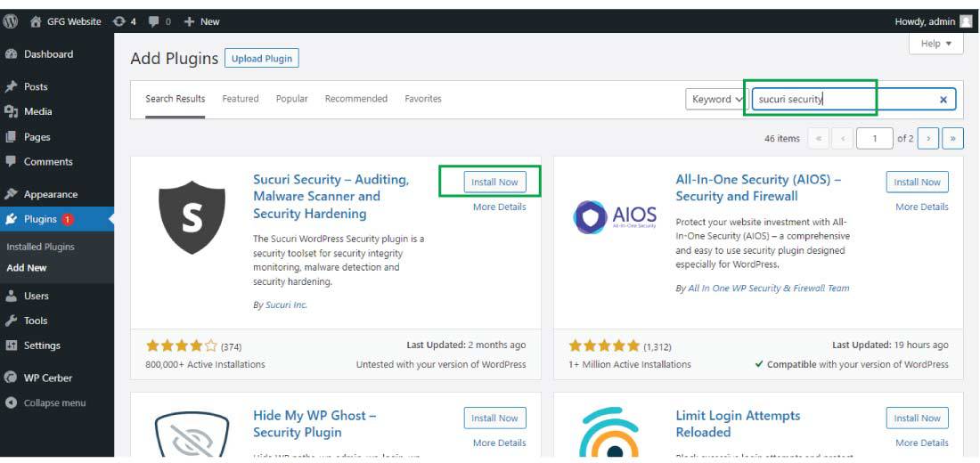Open the admin user avatar
This screenshot has height=463, width=980.
click(x=967, y=21)
